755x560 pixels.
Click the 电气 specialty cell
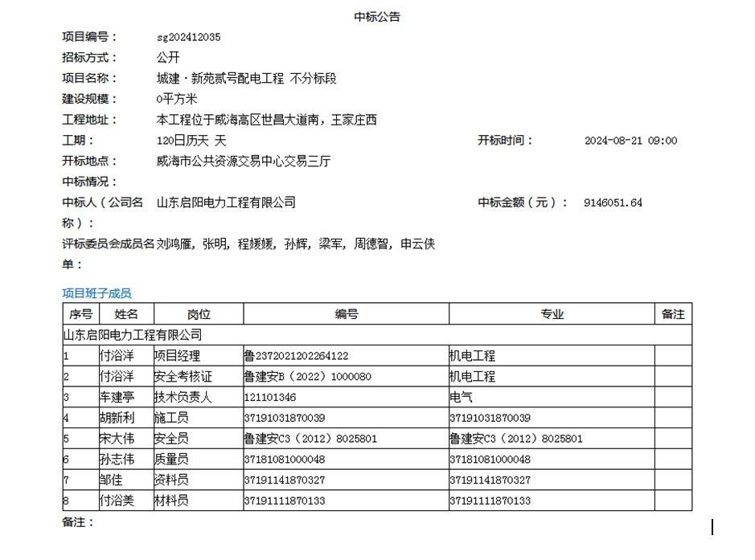point(462,398)
